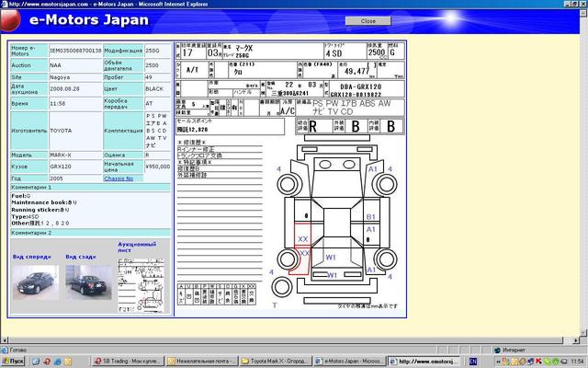The image size is (588, 368).
Task: Open the Windows Start (Пуск) button
Action: coord(13,362)
